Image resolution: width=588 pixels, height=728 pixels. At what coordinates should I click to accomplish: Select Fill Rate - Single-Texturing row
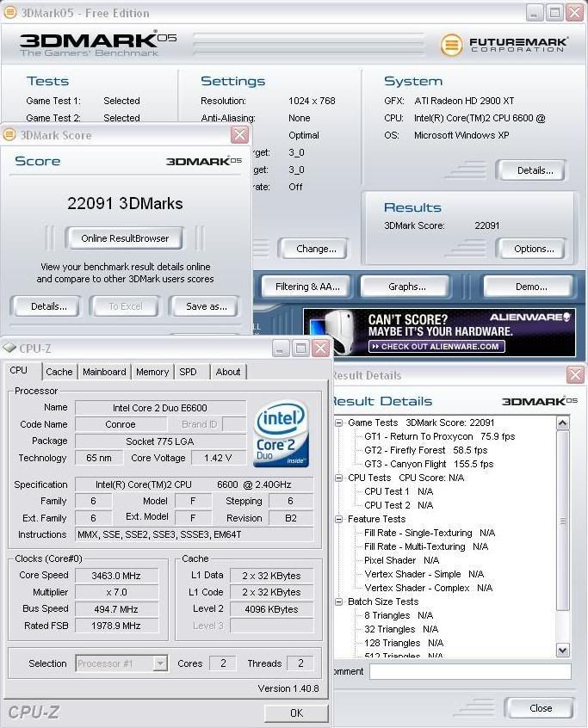pos(430,533)
